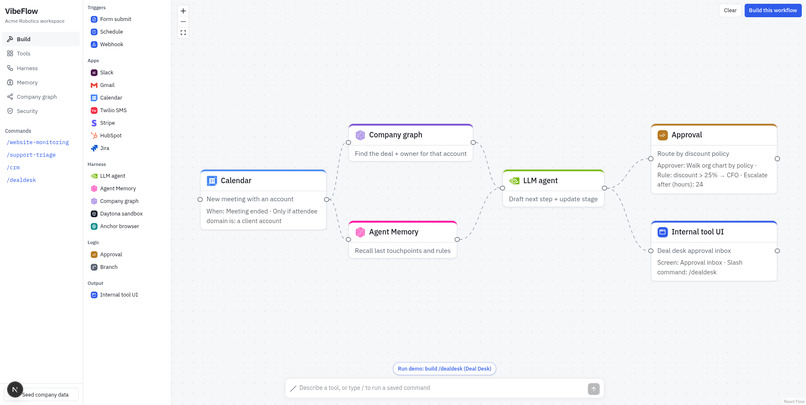
Task: Click the Calendar node's output handle
Action: [x=326, y=199]
